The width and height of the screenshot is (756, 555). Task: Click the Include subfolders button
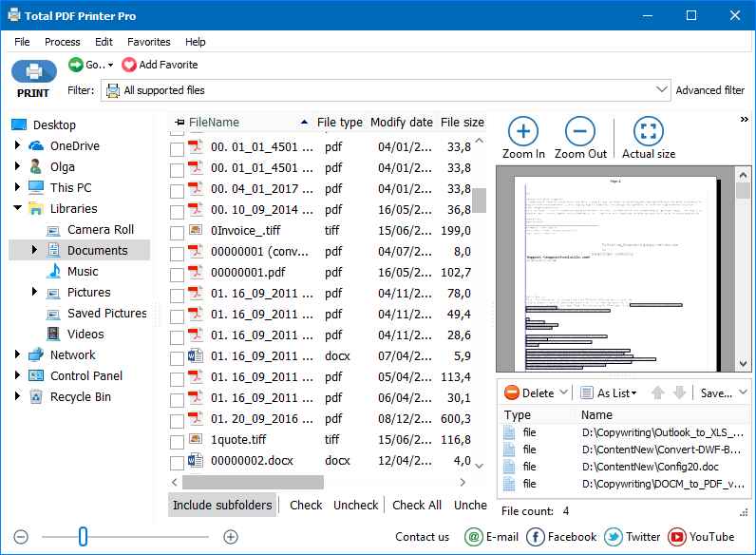[222, 505]
